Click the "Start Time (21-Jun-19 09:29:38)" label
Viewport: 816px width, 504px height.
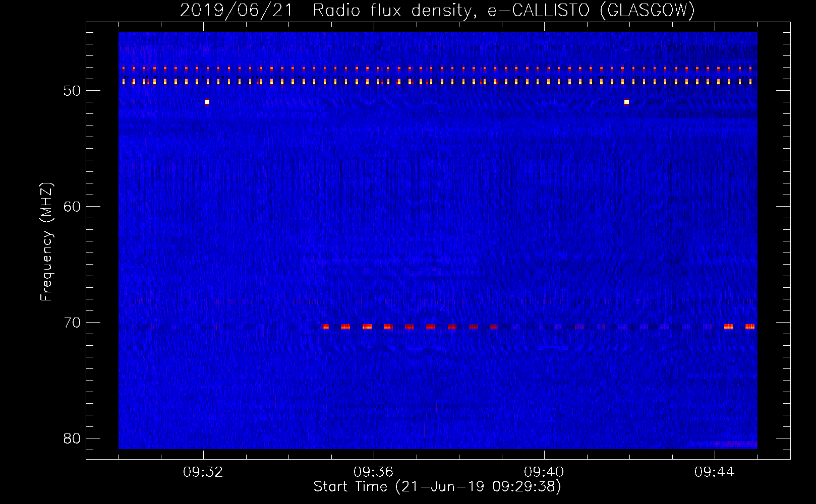point(437,487)
